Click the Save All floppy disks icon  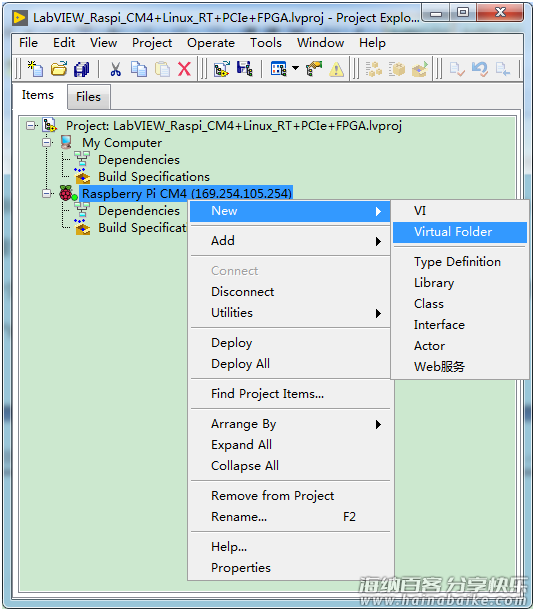coord(82,69)
